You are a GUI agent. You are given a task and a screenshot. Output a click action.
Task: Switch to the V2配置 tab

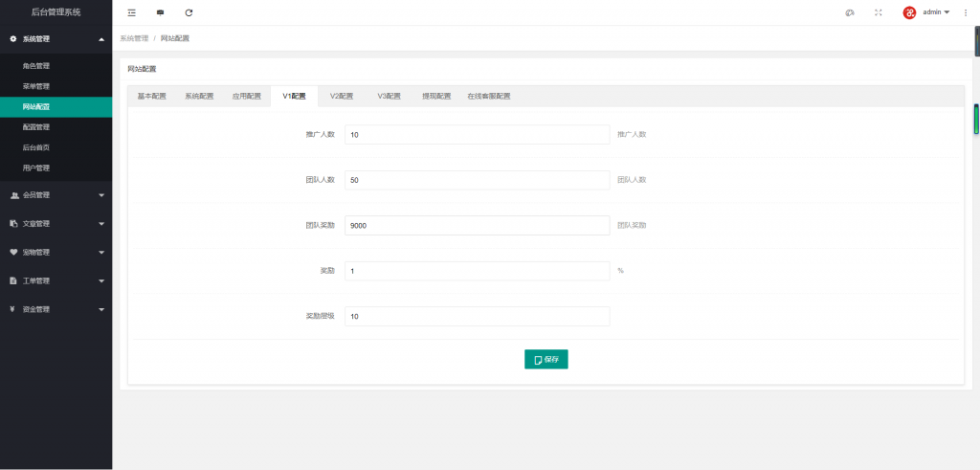pyautogui.click(x=342, y=97)
